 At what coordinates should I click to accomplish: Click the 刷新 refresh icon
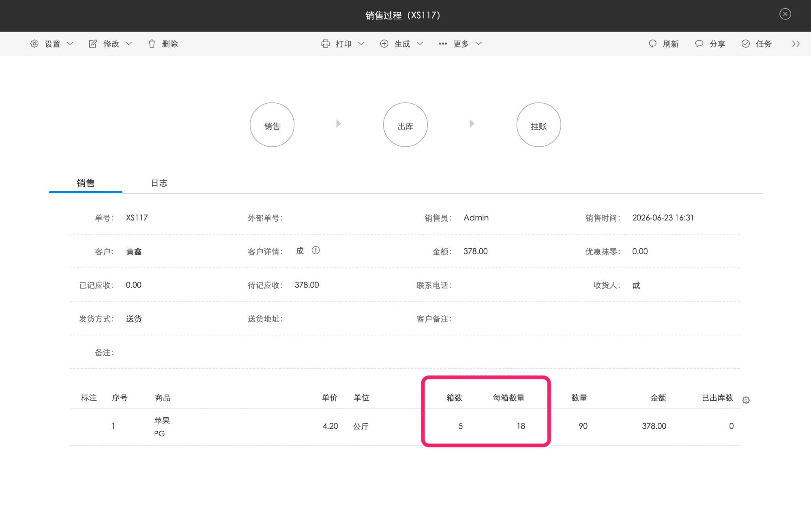click(x=652, y=43)
